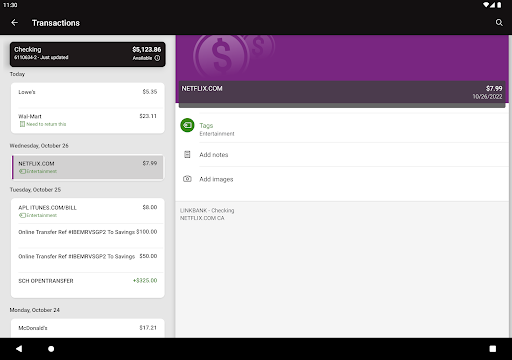Tap tag icon under NETFLIX.COM in list

pyautogui.click(x=22, y=171)
